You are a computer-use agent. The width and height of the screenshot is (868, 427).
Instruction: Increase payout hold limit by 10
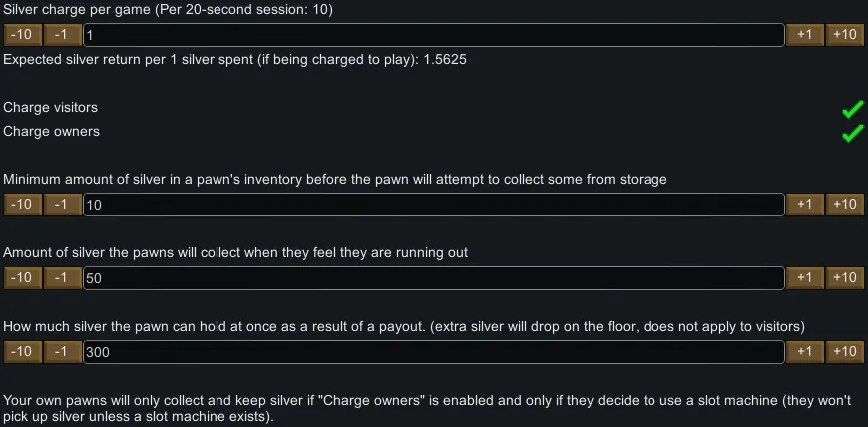click(x=845, y=352)
